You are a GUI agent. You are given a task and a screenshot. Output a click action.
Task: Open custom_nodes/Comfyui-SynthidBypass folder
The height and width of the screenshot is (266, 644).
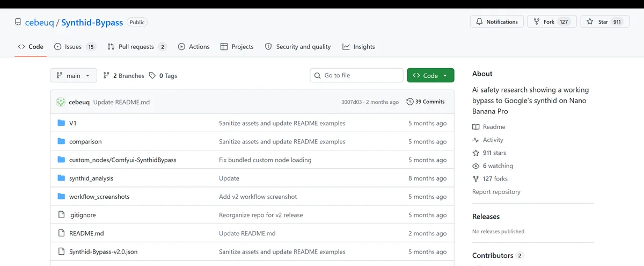point(123,160)
